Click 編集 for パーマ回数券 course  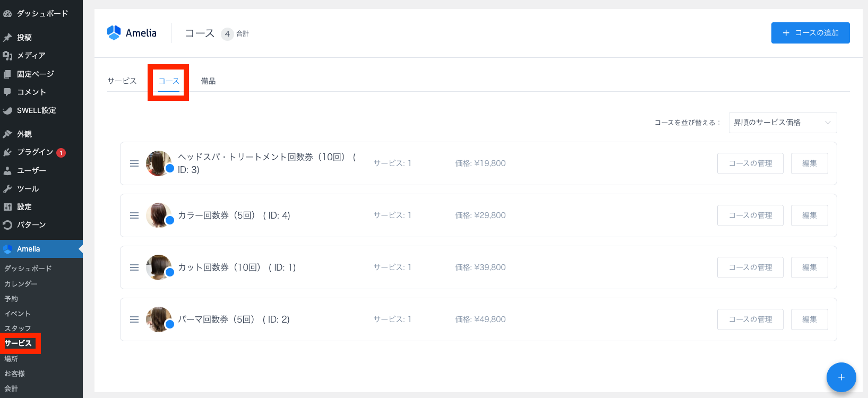(809, 319)
